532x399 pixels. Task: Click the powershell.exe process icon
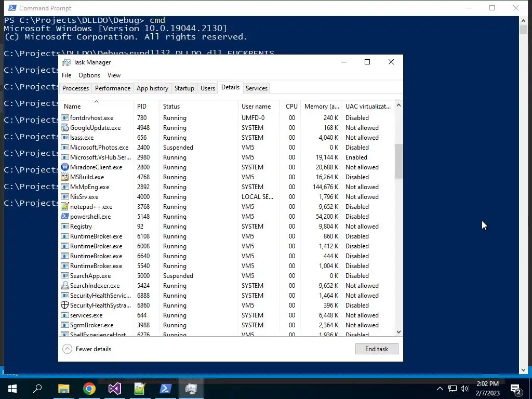(64, 217)
